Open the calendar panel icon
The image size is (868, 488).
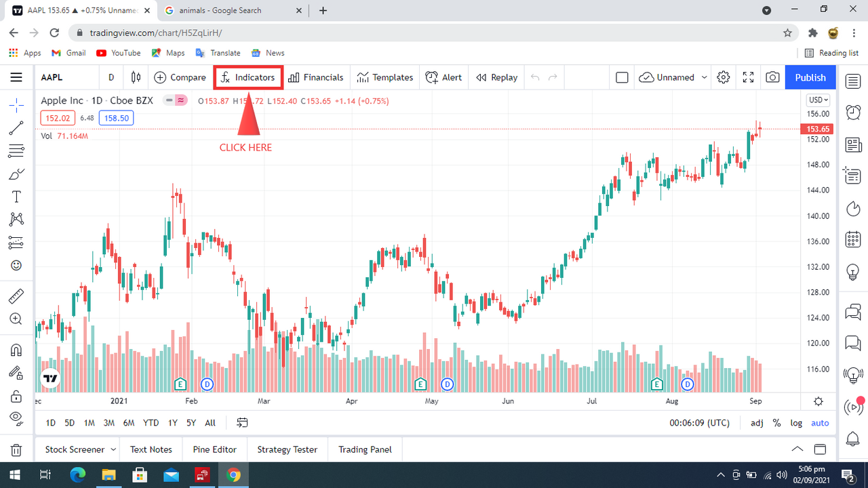(853, 239)
